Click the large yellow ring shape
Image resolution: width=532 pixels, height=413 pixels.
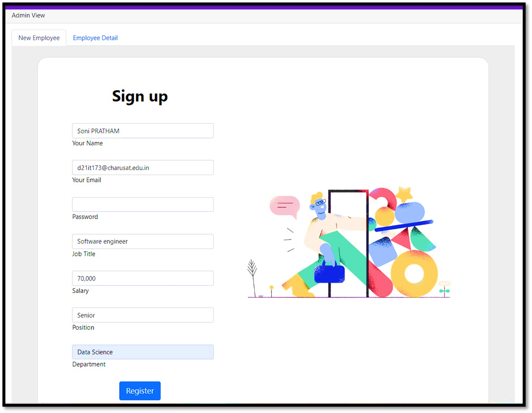[414, 274]
